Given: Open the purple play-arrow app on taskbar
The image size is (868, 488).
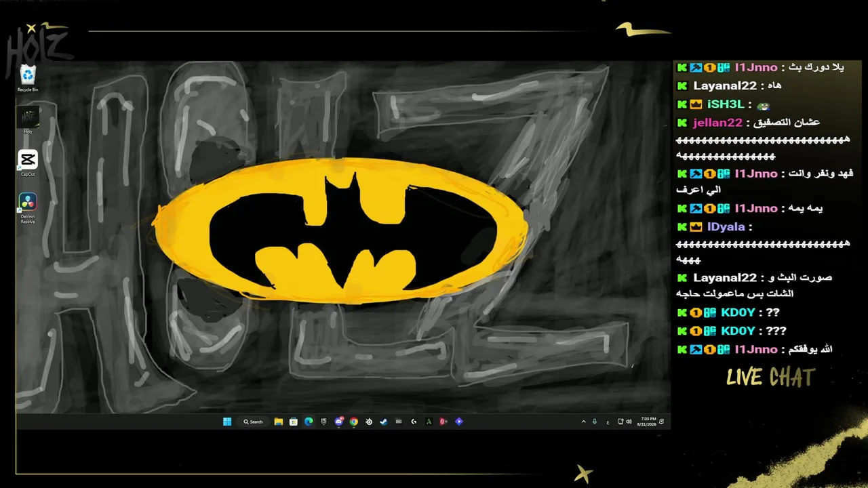Looking at the screenshot, I should [x=459, y=422].
